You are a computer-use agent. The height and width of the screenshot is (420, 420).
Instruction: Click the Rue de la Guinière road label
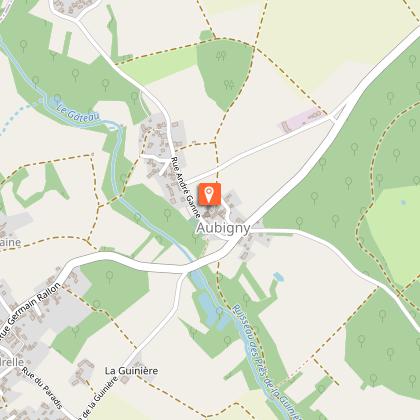(98, 398)
